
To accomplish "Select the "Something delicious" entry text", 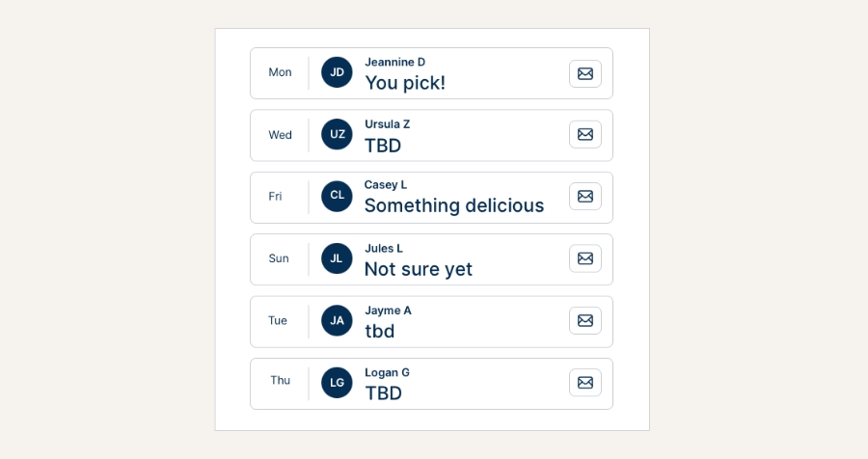I will [x=453, y=205].
